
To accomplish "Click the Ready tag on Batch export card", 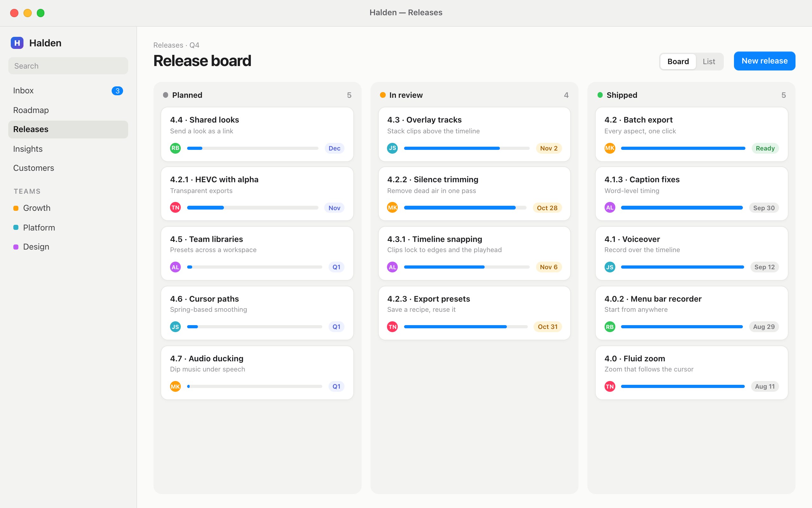I will 765,148.
